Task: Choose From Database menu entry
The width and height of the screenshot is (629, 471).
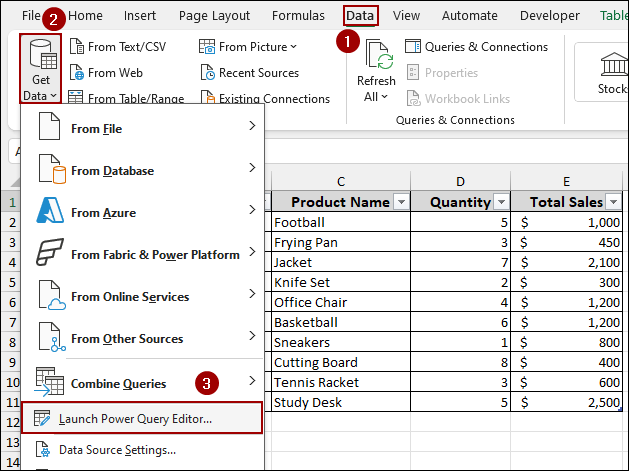Action: 142,169
